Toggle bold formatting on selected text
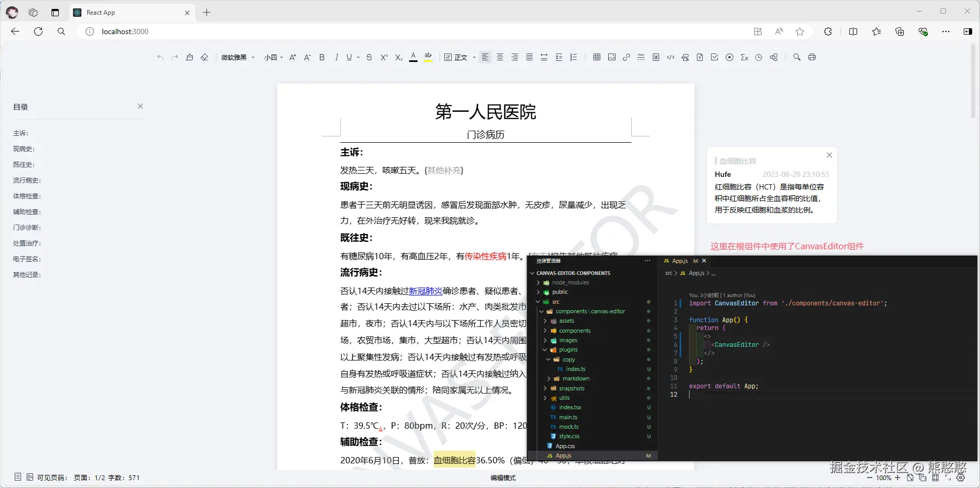Image resolution: width=980 pixels, height=488 pixels. pyautogui.click(x=322, y=57)
